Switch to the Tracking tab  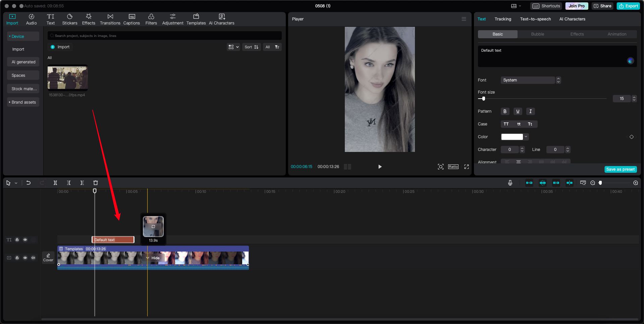tap(503, 19)
